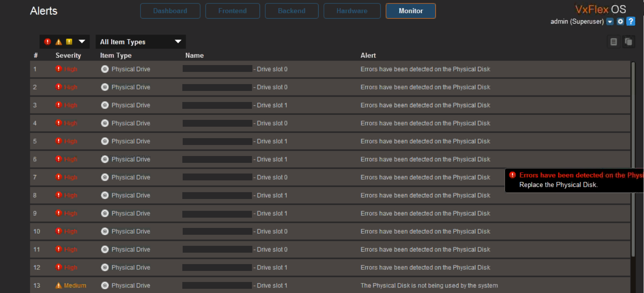644x293 pixels.
Task: Click the red High severity icon in row 5
Action: [x=58, y=141]
